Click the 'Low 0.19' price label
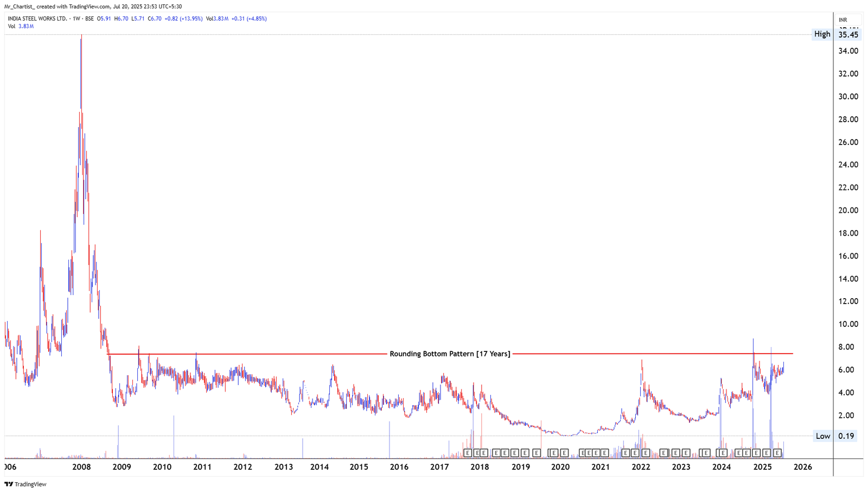The image size is (868, 492). [834, 436]
